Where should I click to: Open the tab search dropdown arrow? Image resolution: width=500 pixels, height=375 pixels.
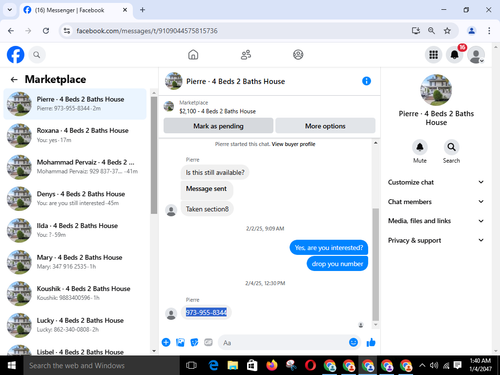click(x=10, y=10)
